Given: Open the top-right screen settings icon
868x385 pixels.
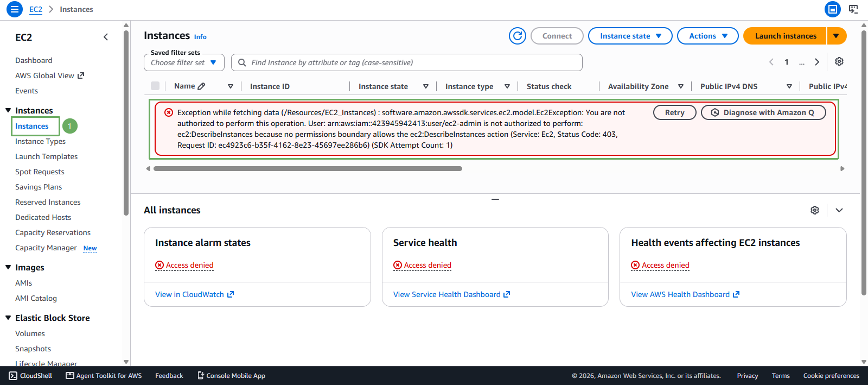Looking at the screenshot, I should [853, 9].
